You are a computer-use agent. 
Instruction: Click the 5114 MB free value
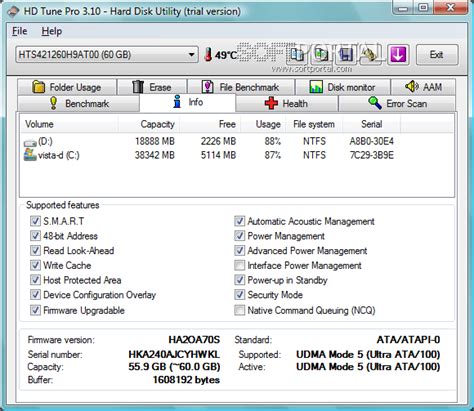coord(218,155)
